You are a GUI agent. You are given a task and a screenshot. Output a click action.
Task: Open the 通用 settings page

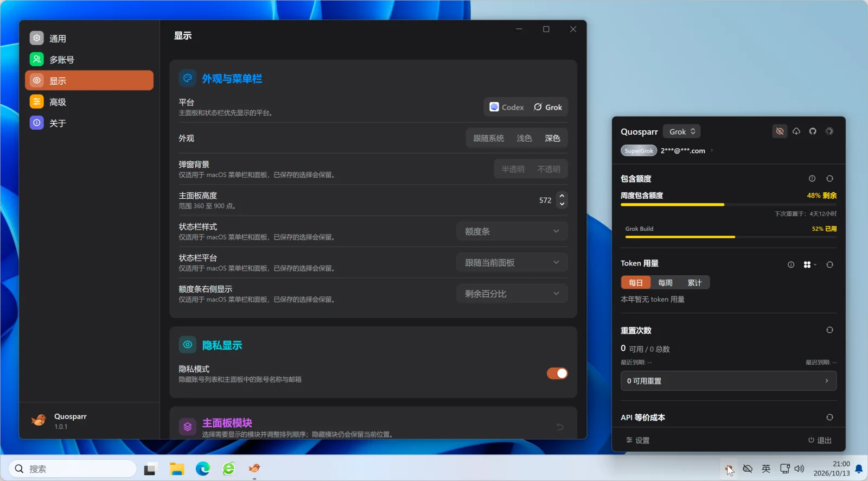coord(89,39)
